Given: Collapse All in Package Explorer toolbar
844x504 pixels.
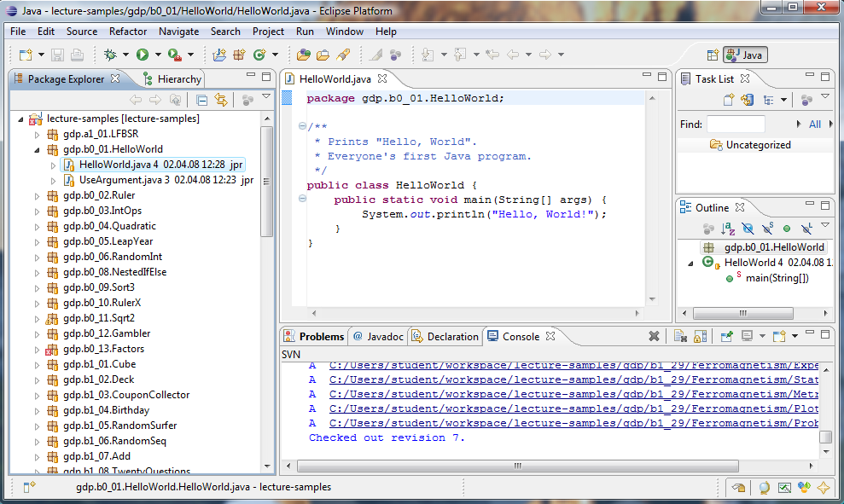Looking at the screenshot, I should tap(202, 100).
